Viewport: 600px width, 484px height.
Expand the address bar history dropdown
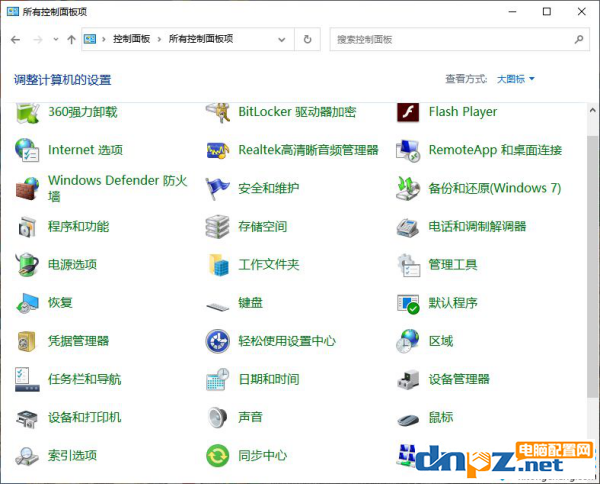(x=282, y=39)
